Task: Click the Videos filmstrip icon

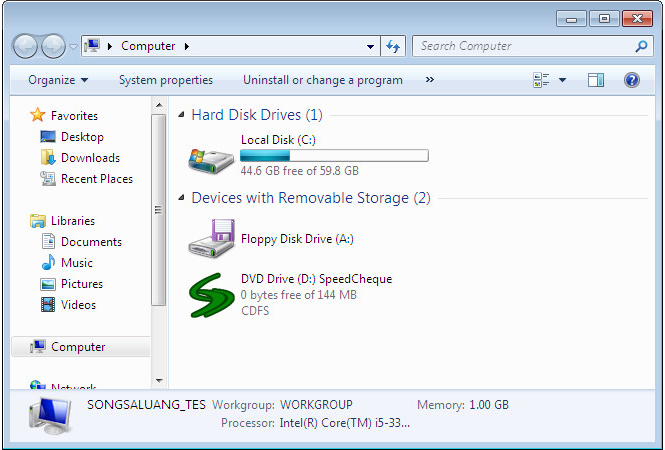Action: click(x=48, y=305)
